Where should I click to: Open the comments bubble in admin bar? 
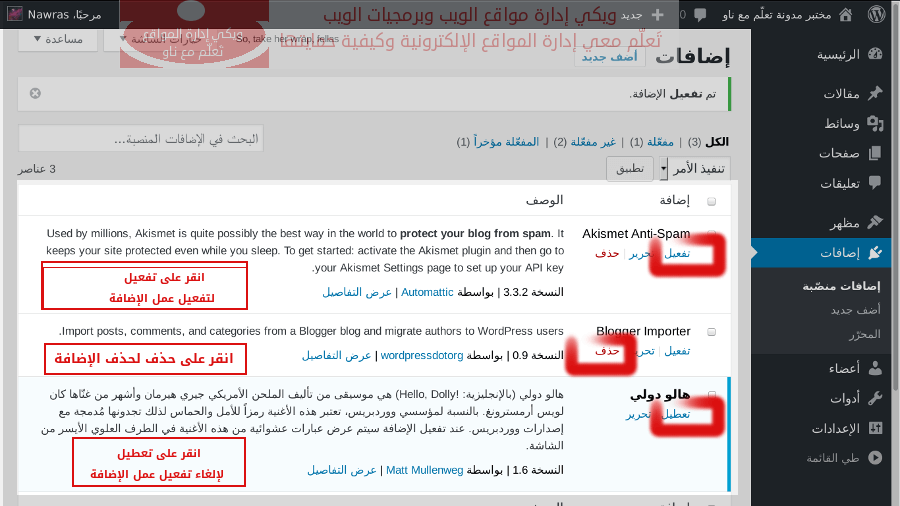pyautogui.click(x=700, y=15)
